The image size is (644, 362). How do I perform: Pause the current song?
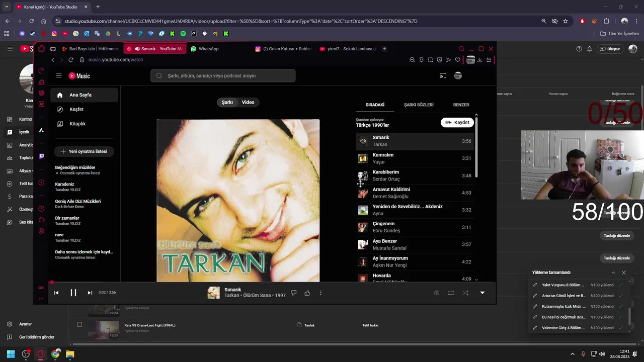(73, 293)
